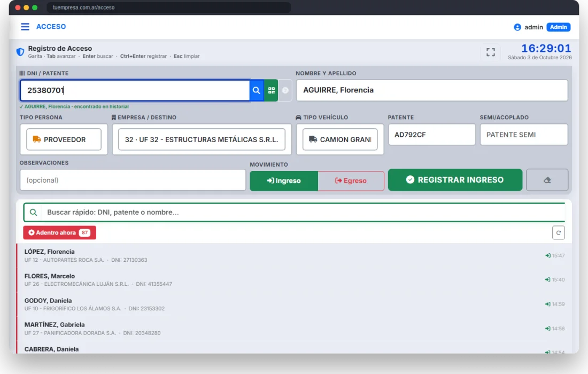Open the FLORES, Marcelo record
This screenshot has height=374, width=588.
294,280
